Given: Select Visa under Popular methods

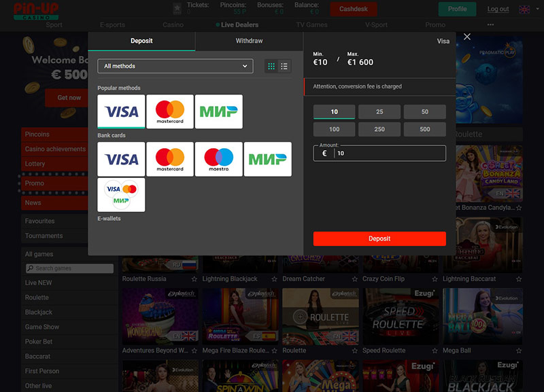Looking at the screenshot, I should [121, 111].
